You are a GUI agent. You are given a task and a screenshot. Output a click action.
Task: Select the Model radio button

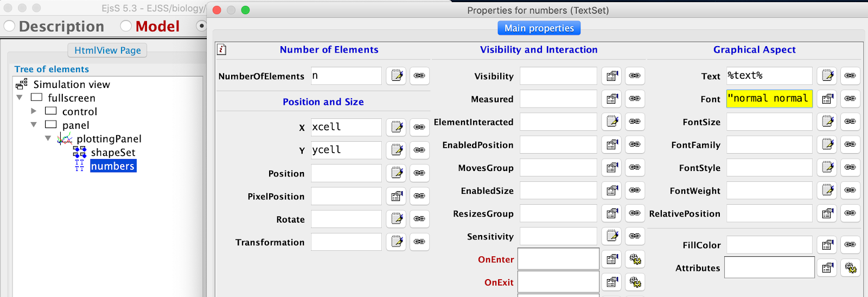[126, 26]
